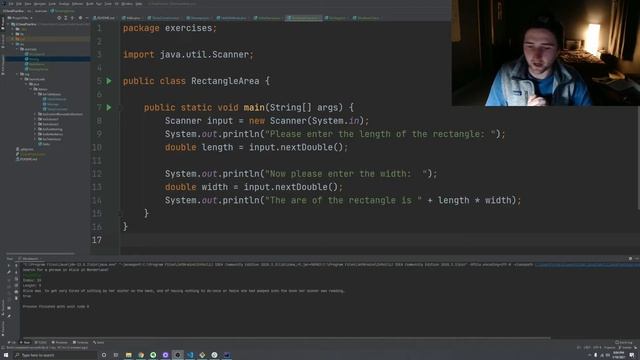Image resolution: width=640 pixels, height=360 pixels.
Task: Open run configuration wrench in Run panel
Action: (x=9, y=272)
